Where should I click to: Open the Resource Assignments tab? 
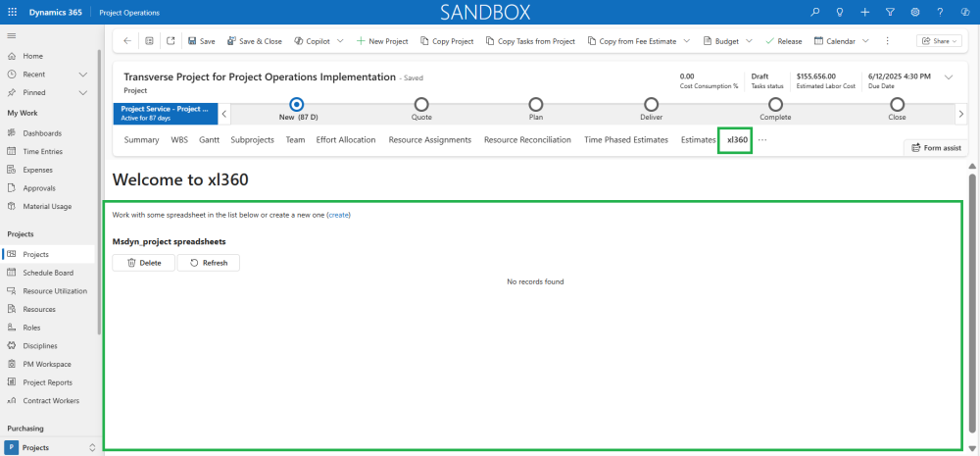[x=430, y=140]
